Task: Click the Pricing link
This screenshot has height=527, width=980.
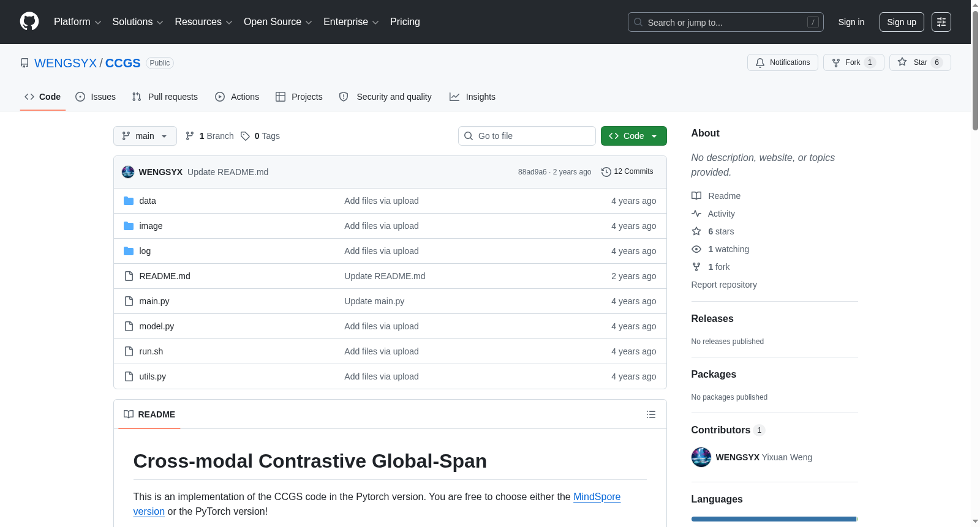Action: pyautogui.click(x=405, y=22)
